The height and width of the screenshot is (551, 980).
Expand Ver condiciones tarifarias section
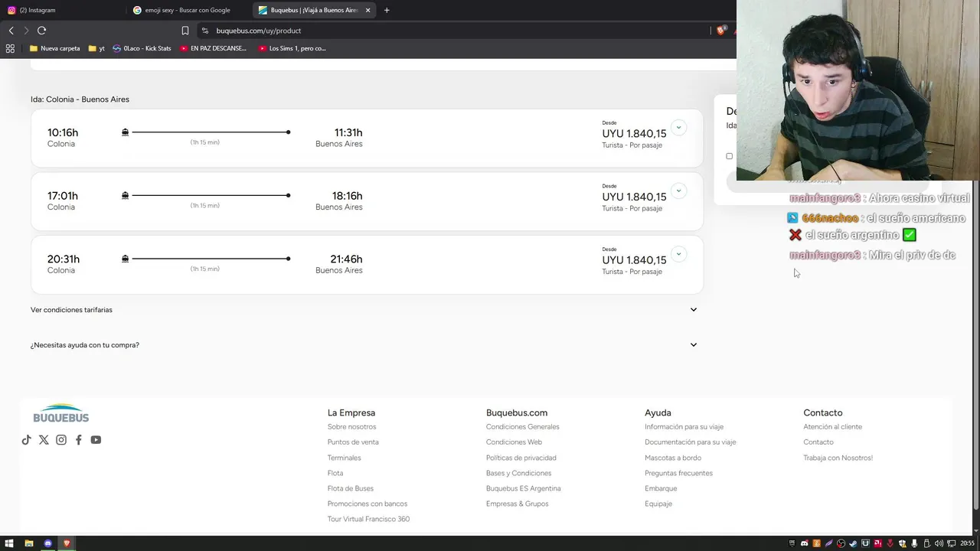(364, 310)
